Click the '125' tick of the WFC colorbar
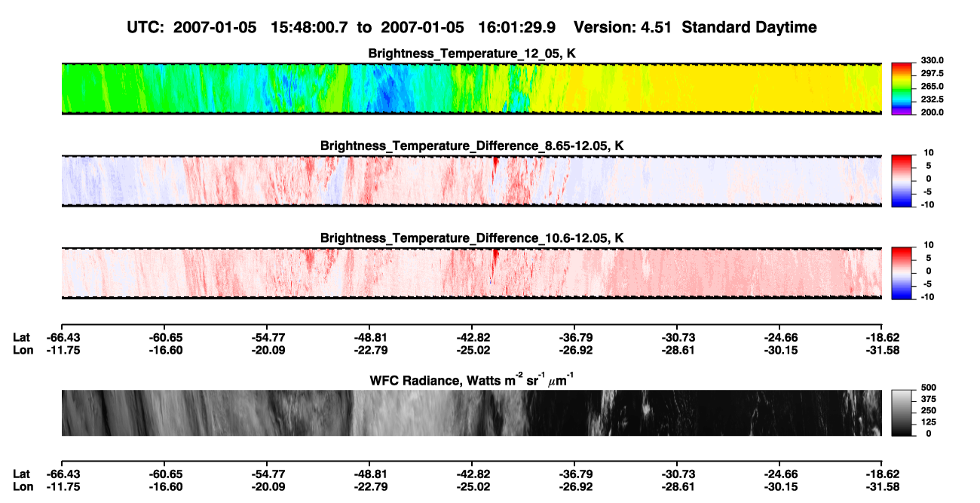The image size is (980, 503). pos(929,422)
